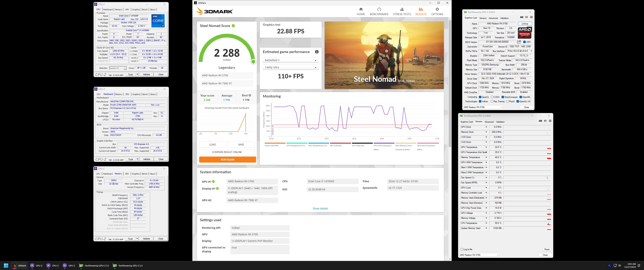Toggle the Ray Tracing checkbox
Screen dimensions: 644x270
(x=492, y=101)
